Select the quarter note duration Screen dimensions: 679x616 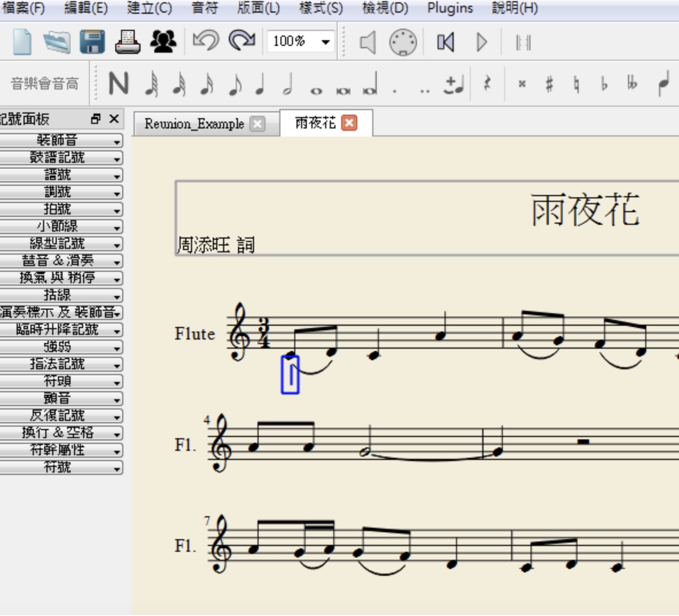tap(260, 84)
